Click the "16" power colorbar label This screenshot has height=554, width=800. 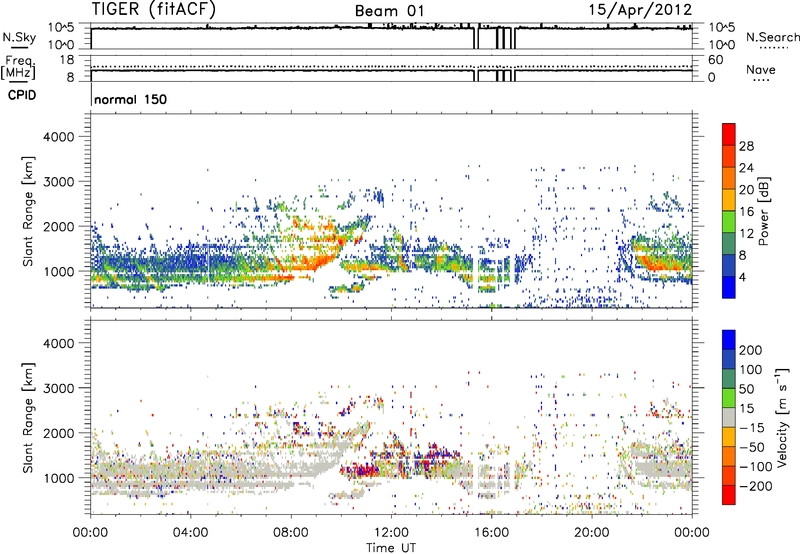click(746, 212)
